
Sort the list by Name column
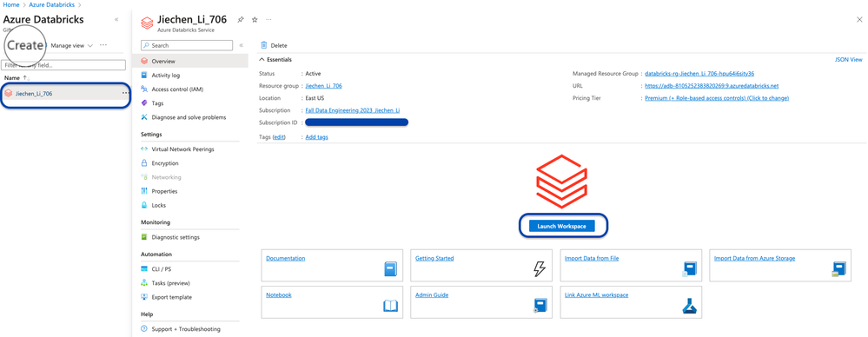[17, 78]
